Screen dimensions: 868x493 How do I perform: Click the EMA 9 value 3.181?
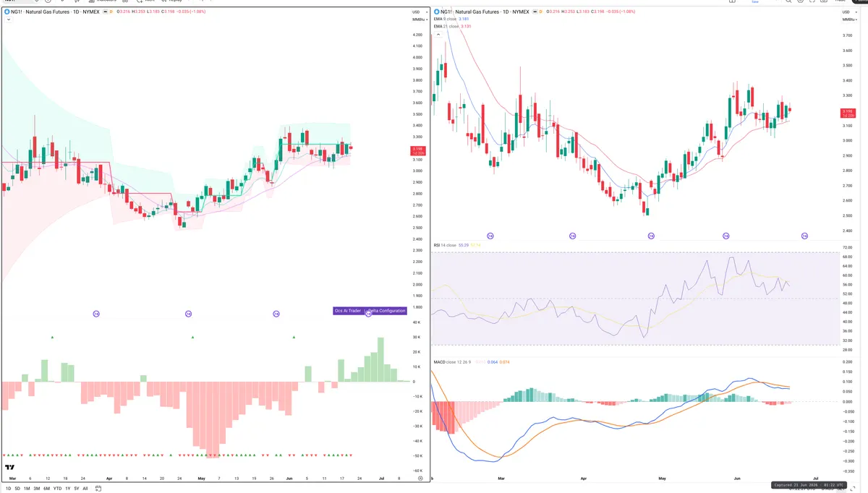pyautogui.click(x=465, y=19)
